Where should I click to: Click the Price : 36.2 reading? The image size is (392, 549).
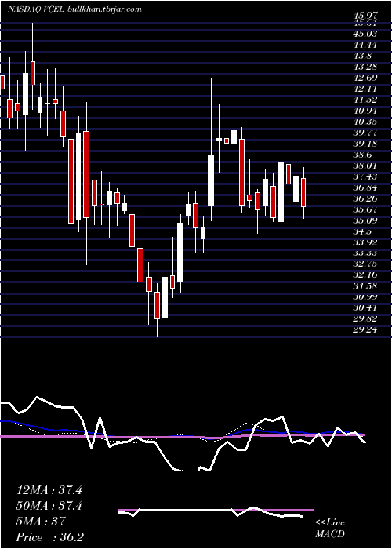click(x=49, y=537)
